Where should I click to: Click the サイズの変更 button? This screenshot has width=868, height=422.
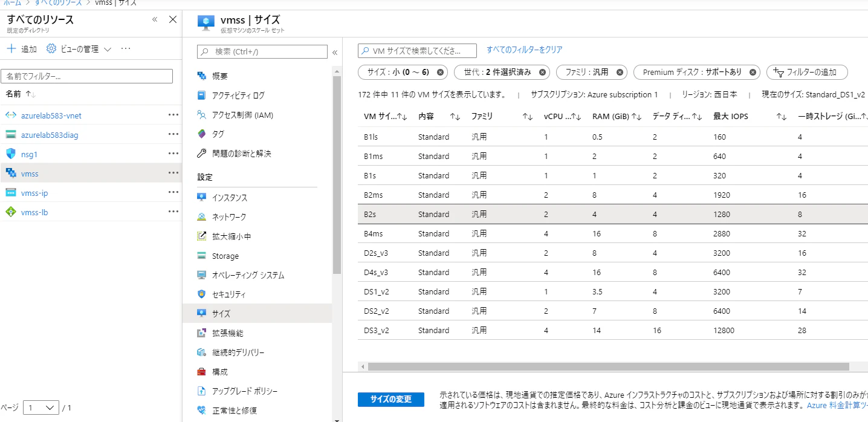[x=391, y=400]
